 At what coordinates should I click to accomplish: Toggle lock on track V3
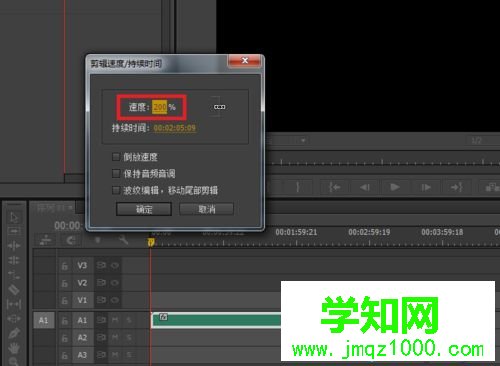tap(65, 266)
